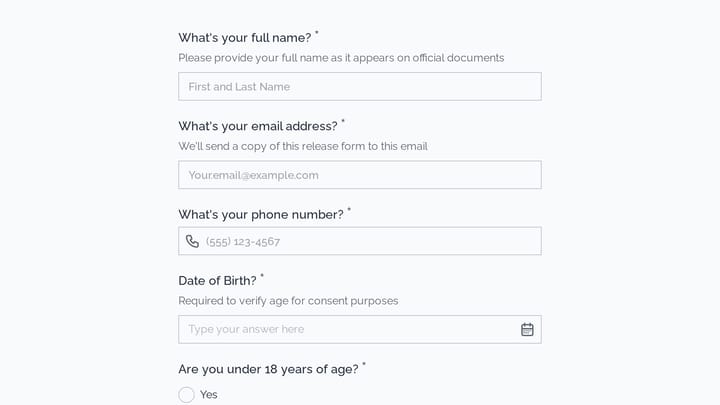Click the full name official documents hint
The width and height of the screenshot is (720, 405).
tap(341, 58)
